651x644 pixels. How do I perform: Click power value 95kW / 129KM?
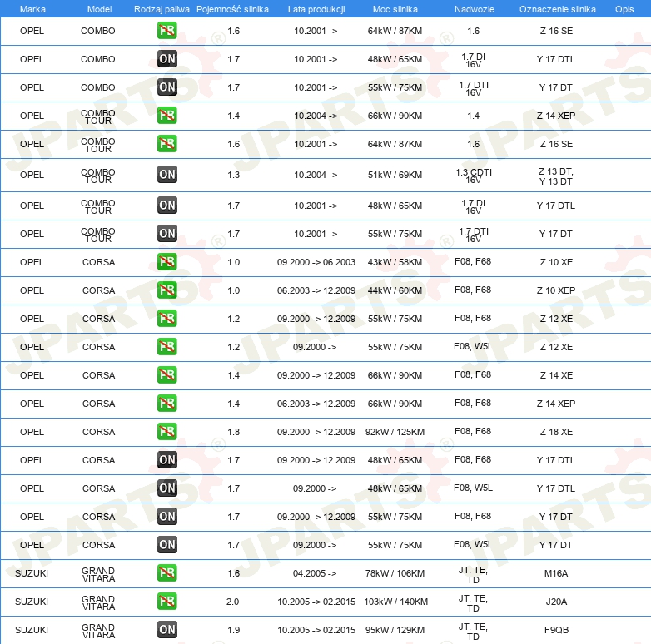[395, 630]
